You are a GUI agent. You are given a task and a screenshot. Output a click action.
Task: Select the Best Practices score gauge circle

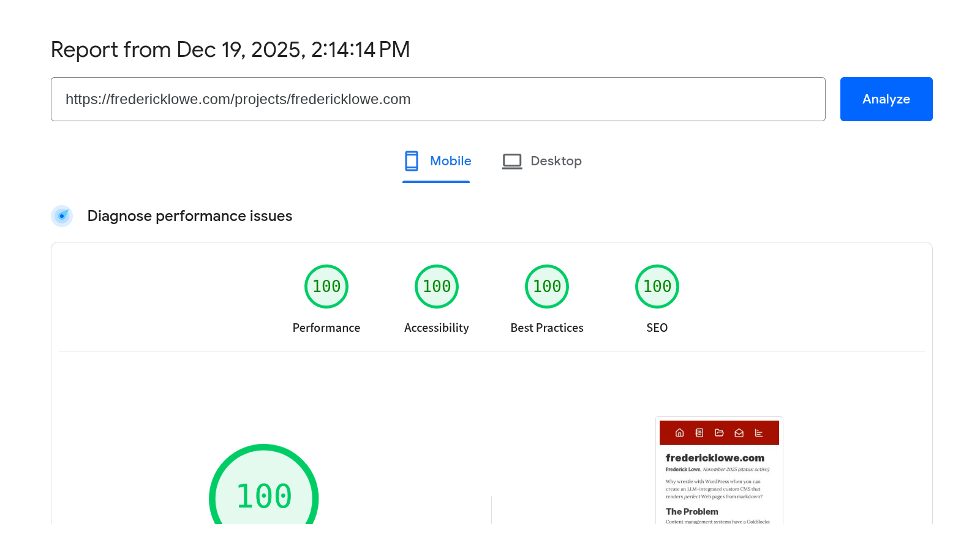[547, 287]
